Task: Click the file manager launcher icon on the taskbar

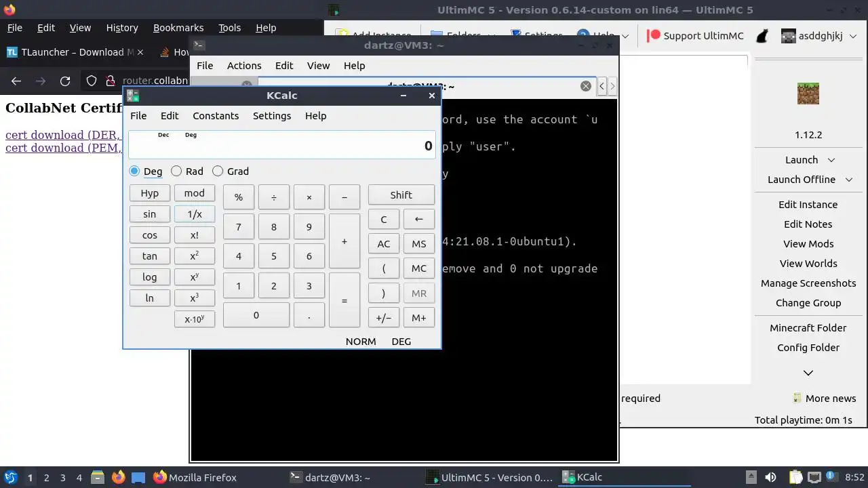Action: [97, 477]
